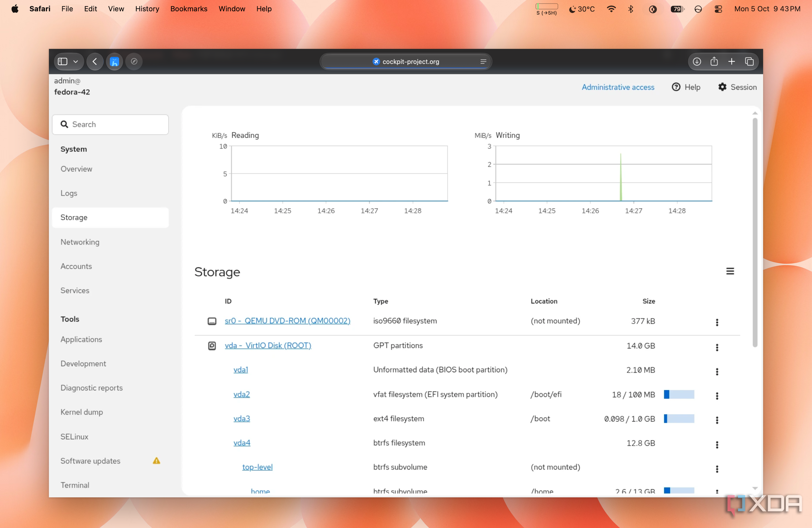This screenshot has height=528, width=812.
Task: Toggle reader view icon in address bar
Action: point(483,61)
